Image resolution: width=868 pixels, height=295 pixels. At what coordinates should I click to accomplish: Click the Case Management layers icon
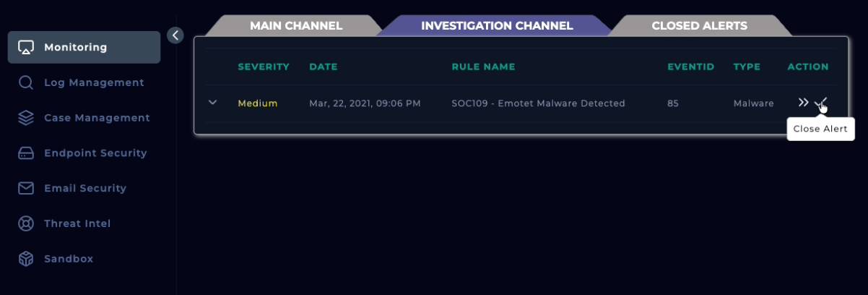point(26,118)
